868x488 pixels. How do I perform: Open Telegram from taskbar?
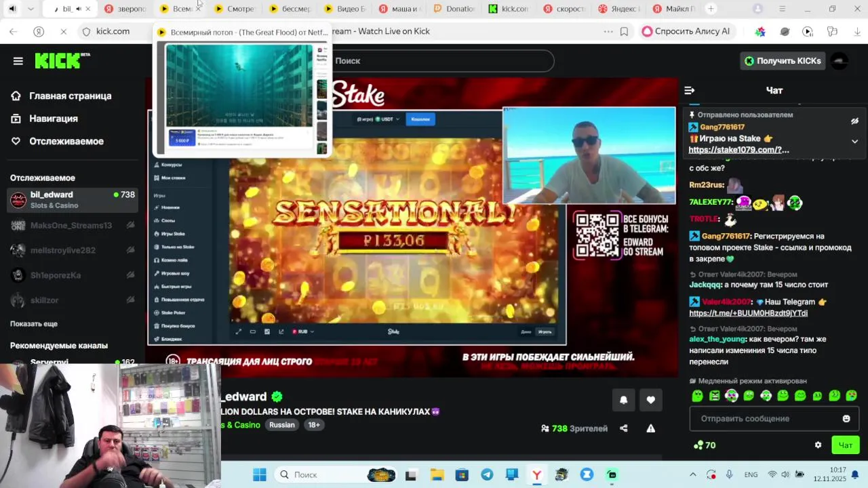click(487, 475)
